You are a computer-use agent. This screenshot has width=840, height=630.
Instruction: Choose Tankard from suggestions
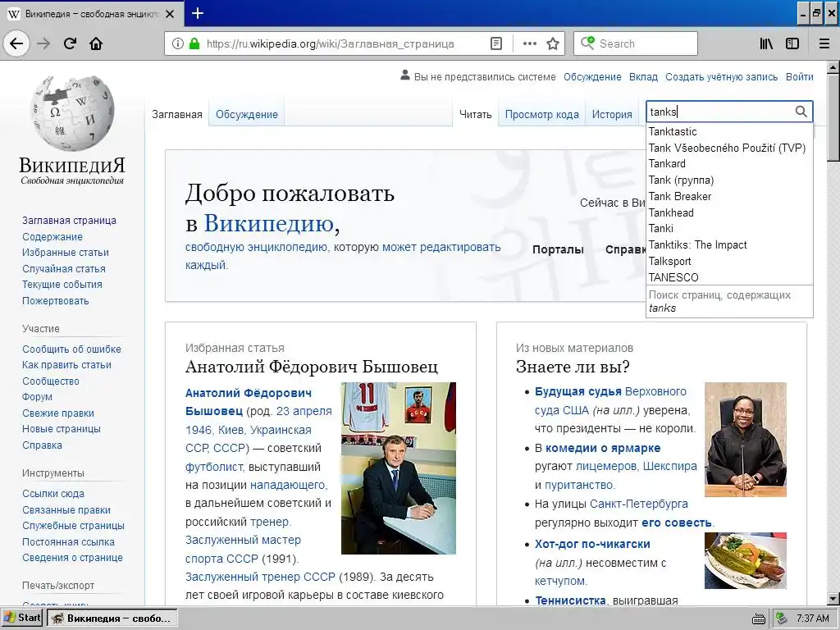[x=729, y=164]
